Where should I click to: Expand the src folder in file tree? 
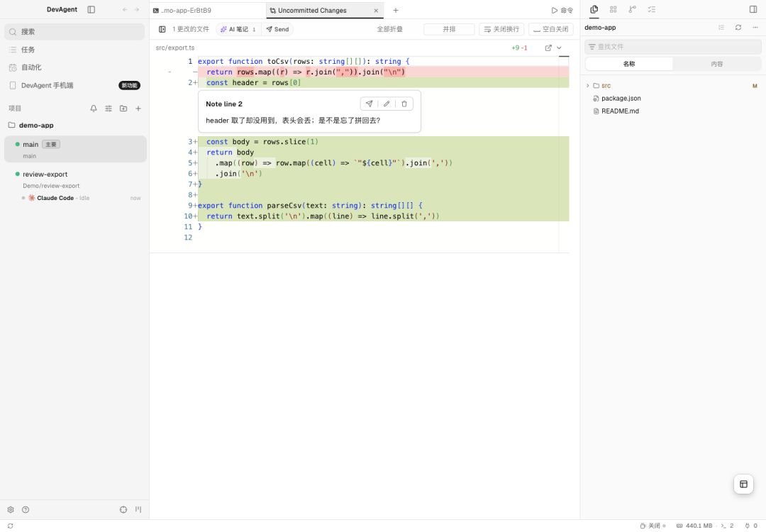[x=588, y=86]
